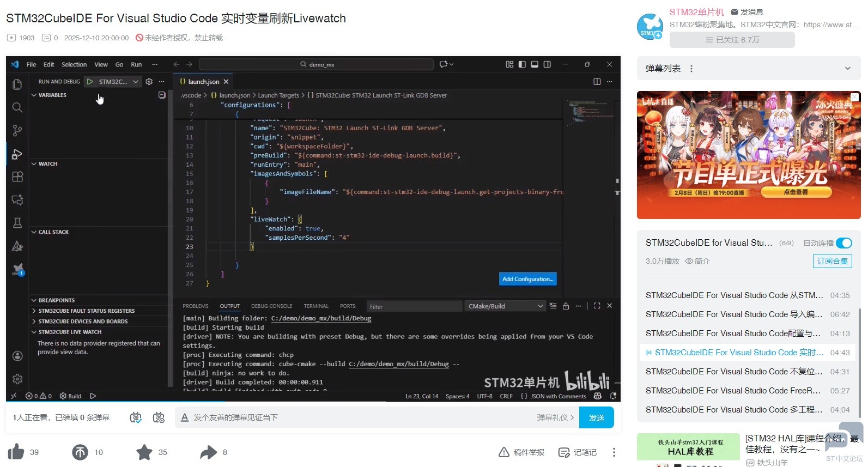The width and height of the screenshot is (868, 467).
Task: Collapse the WATCH section
Action: click(45, 163)
